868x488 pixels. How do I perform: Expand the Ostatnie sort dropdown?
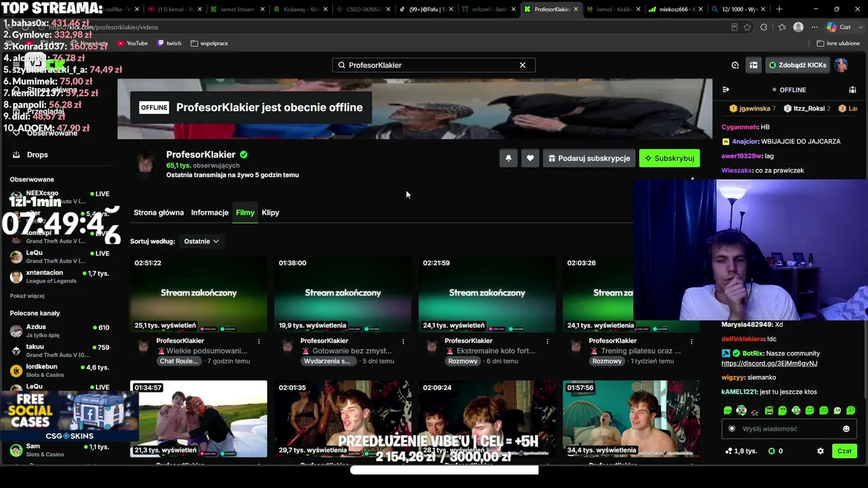(201, 241)
